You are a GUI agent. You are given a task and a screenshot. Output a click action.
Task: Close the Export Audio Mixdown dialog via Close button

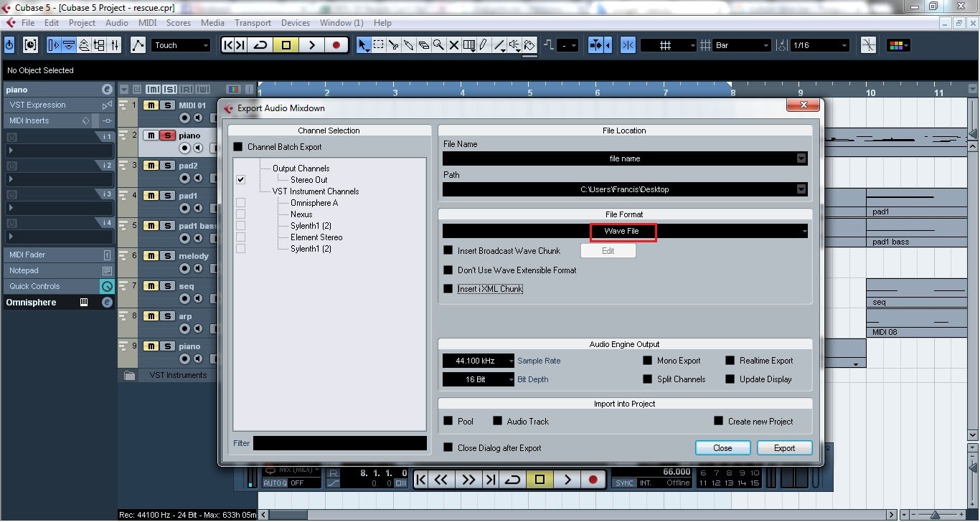[x=722, y=447]
